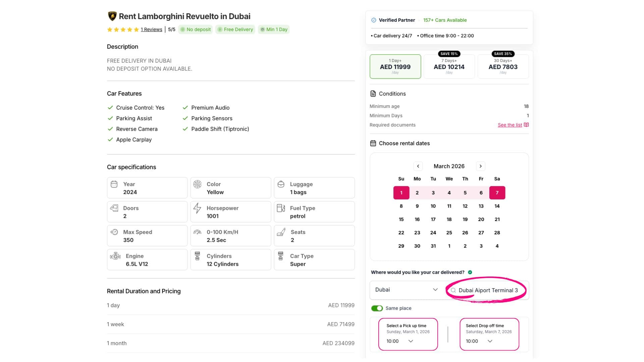The width and height of the screenshot is (644, 362).
Task: Select the 7 Days+ AED 10214 pricing tab
Action: [449, 67]
